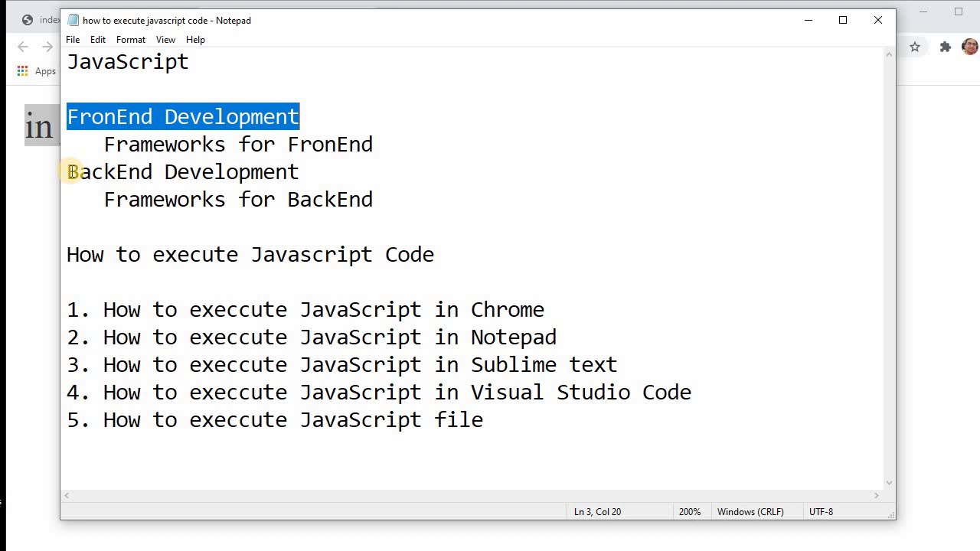980x551 pixels.
Task: Click the browser forward navigation arrow
Action: 47,47
